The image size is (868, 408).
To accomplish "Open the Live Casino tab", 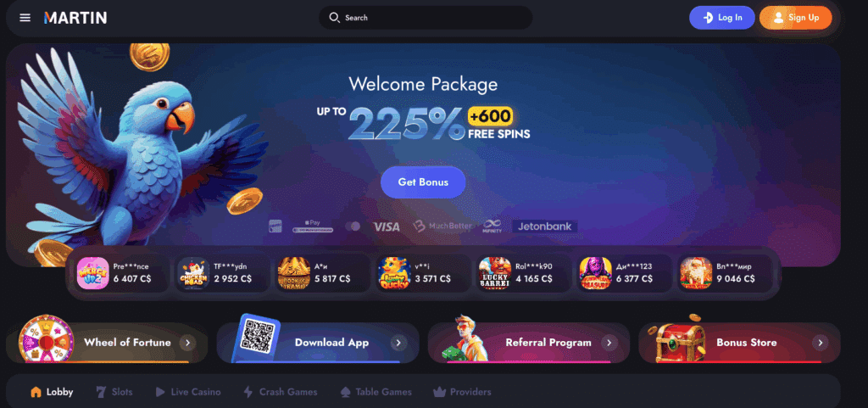I will [187, 392].
